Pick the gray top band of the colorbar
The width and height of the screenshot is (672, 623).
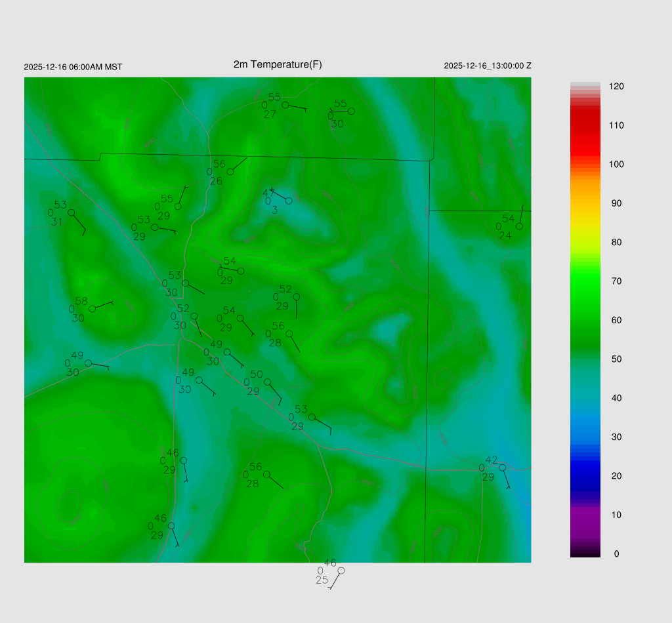point(585,85)
